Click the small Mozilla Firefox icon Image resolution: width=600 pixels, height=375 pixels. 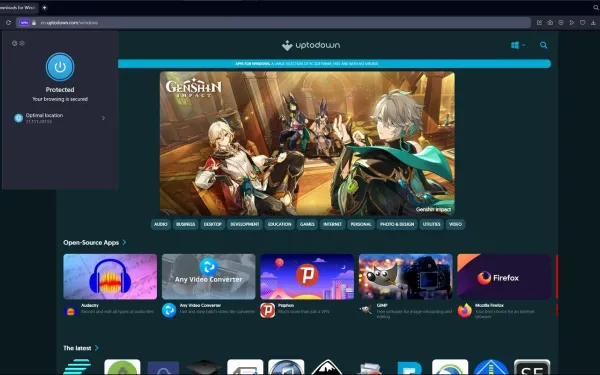click(465, 310)
